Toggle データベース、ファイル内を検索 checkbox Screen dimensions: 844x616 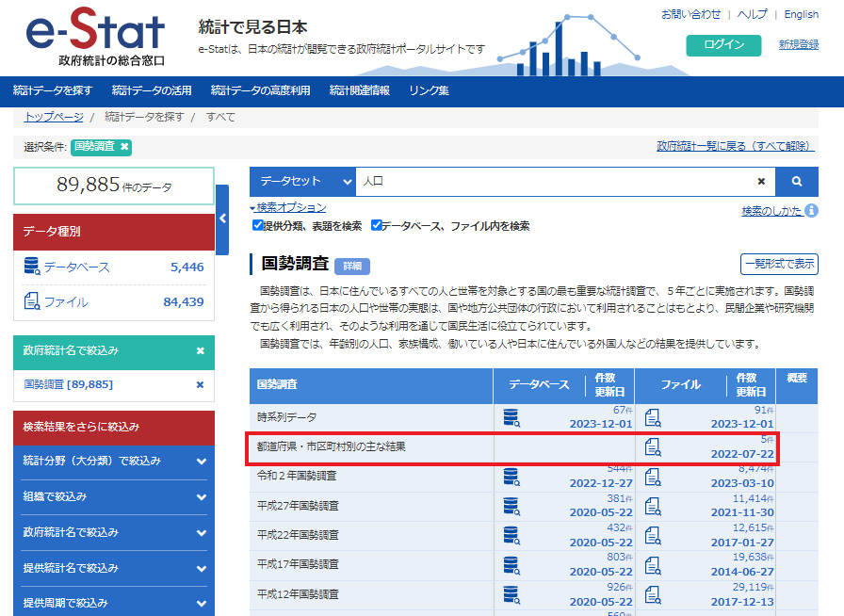pyautogui.click(x=376, y=225)
